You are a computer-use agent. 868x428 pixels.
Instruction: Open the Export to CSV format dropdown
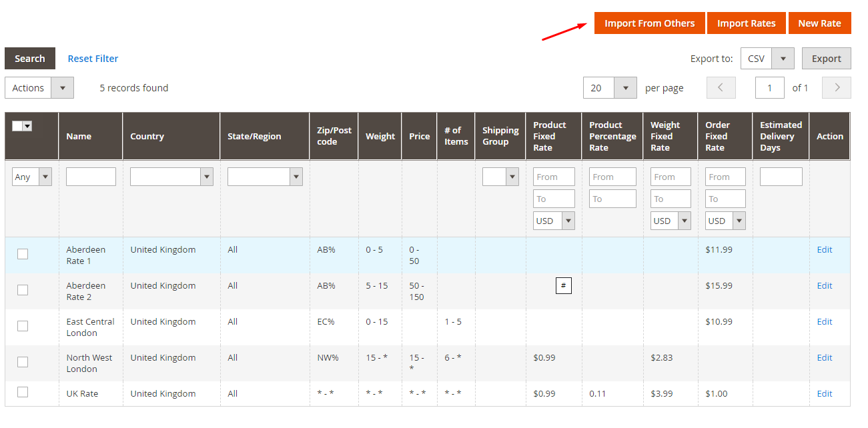(767, 59)
